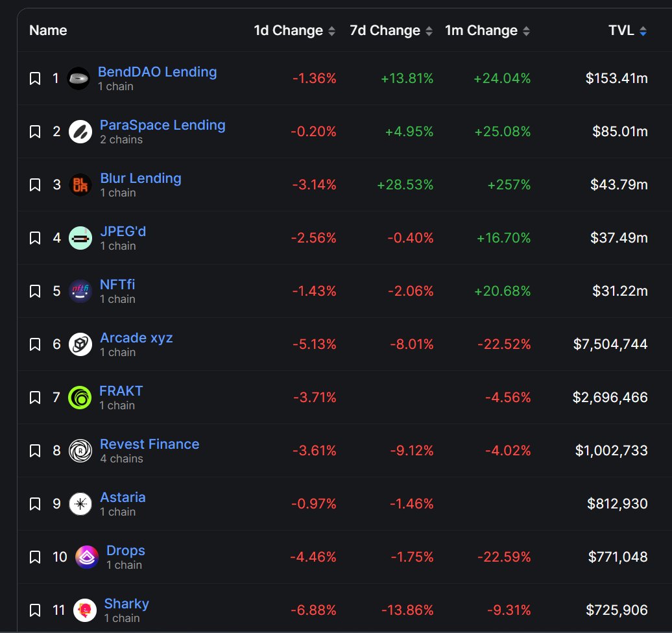672x633 pixels.
Task: Click BendDAO 7d change +13.81%
Action: pos(407,78)
